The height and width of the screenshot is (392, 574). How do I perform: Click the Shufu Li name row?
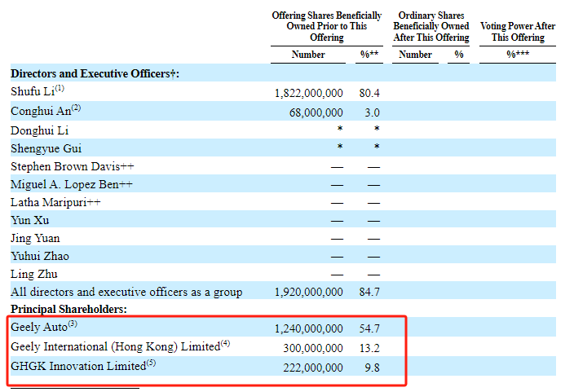(33, 93)
